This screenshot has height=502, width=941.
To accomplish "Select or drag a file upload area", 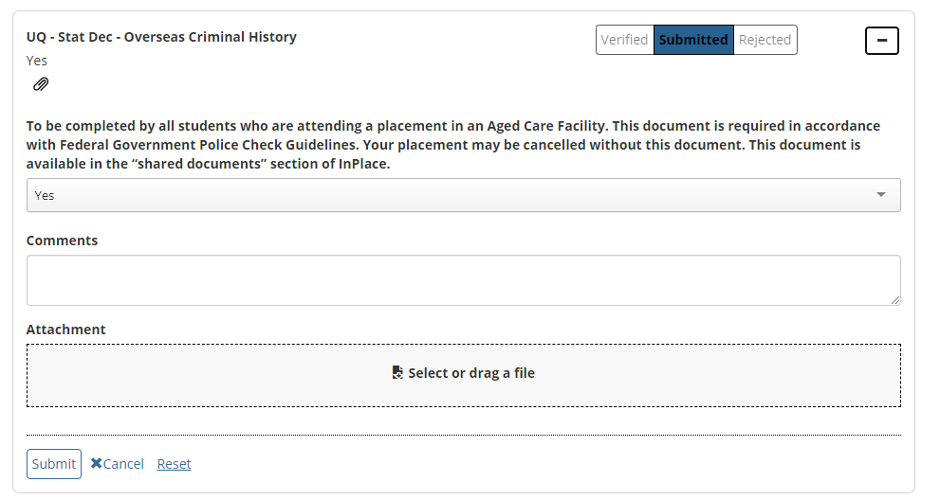I will (463, 375).
